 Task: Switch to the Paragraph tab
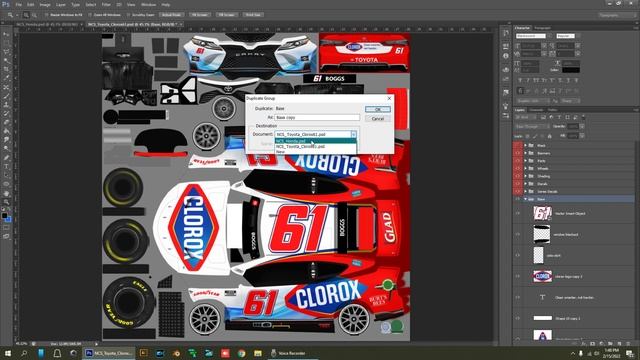pos(542,28)
